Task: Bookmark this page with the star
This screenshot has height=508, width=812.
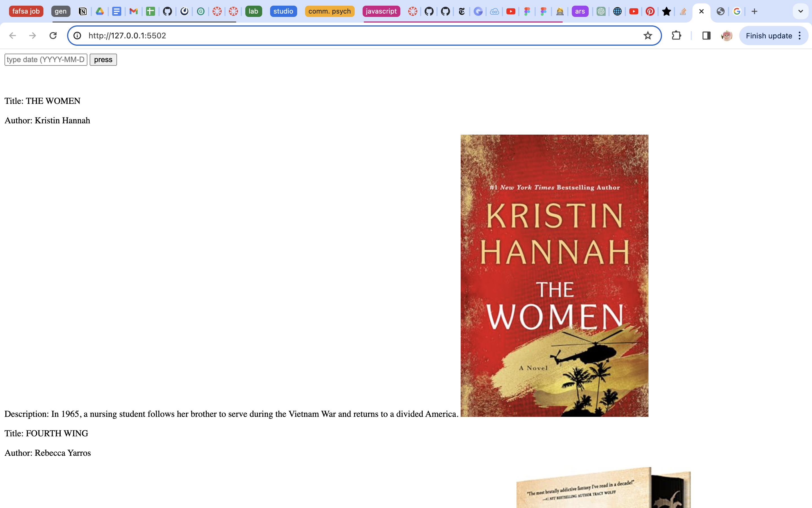Action: pos(648,36)
